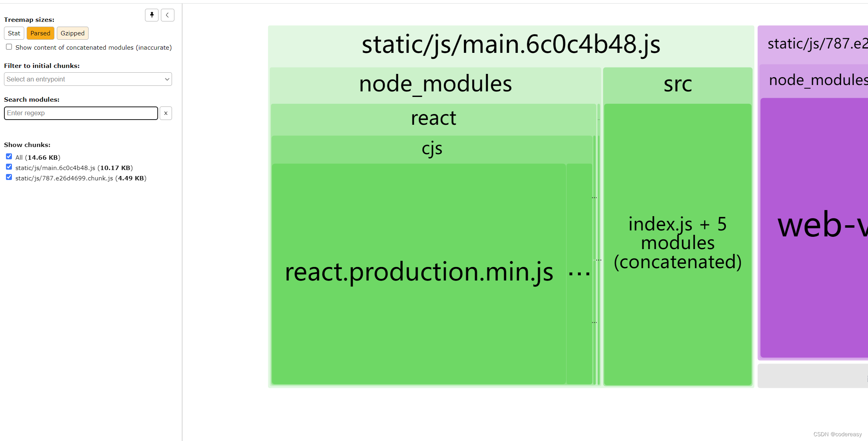Click the Parsed view button

41,33
